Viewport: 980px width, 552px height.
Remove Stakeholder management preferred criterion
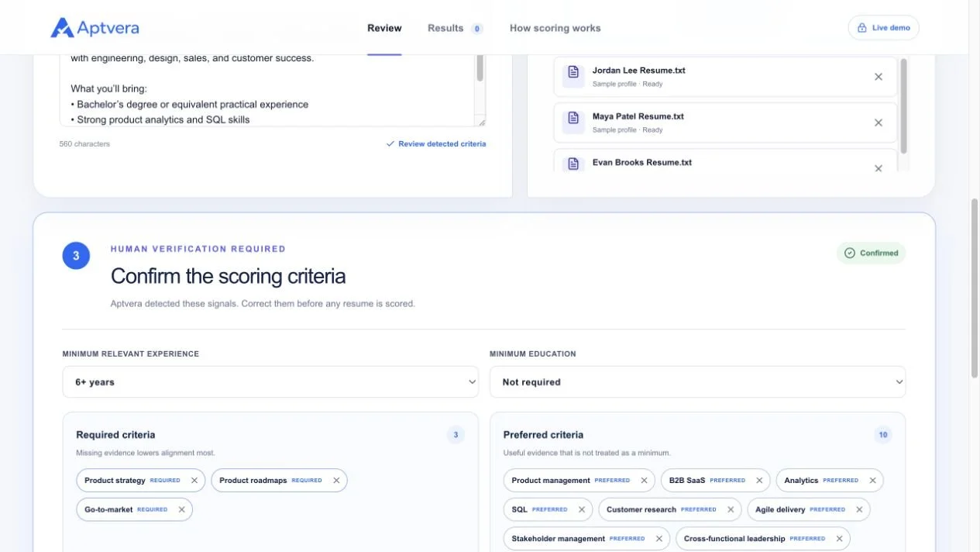658,539
